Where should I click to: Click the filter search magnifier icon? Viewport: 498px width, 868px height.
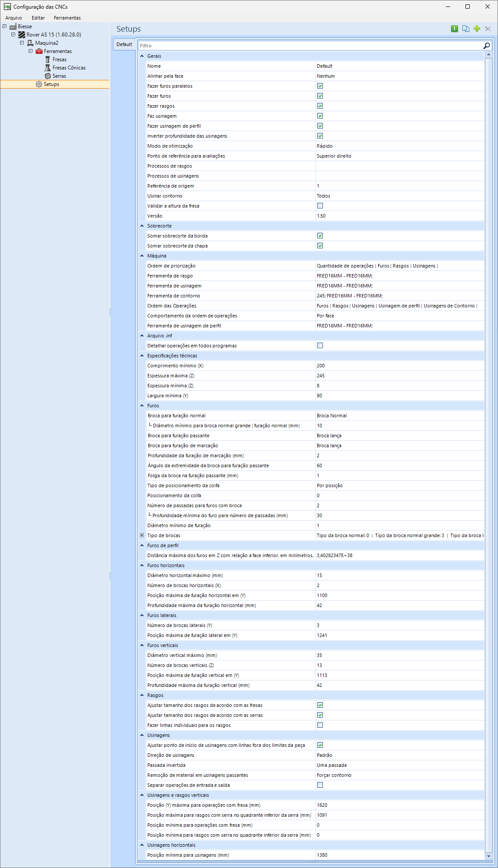click(x=487, y=46)
